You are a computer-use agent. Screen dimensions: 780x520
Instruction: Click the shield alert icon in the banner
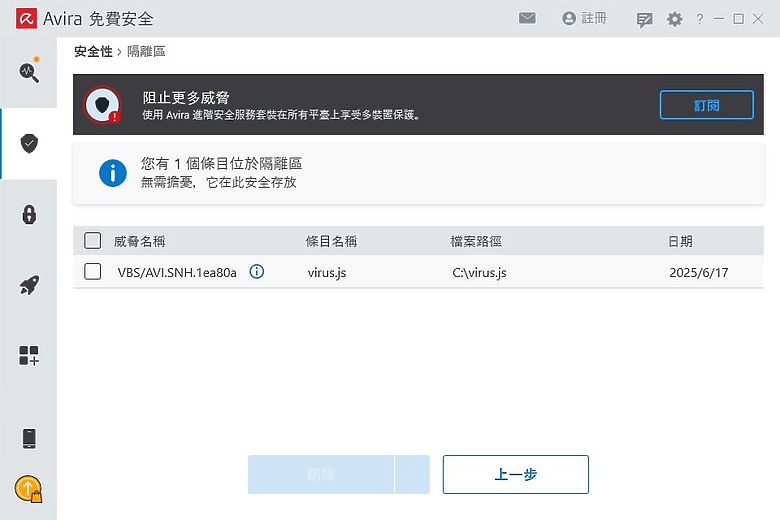click(x=102, y=105)
